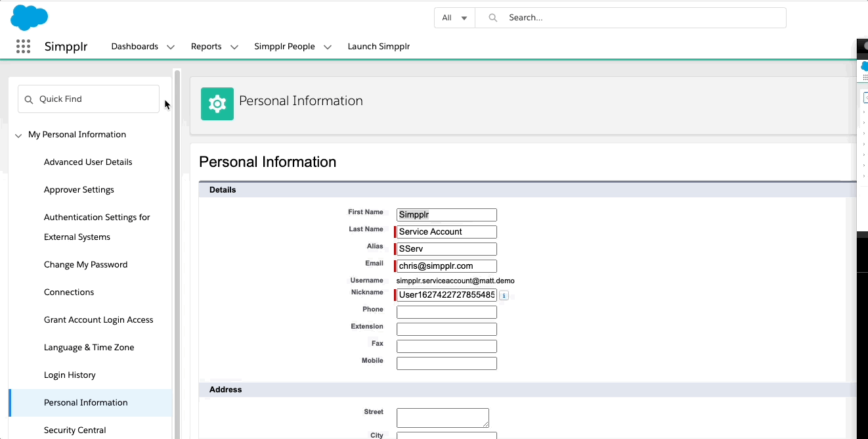The height and width of the screenshot is (439, 868).
Task: Click the Fax field
Action: 446,346
